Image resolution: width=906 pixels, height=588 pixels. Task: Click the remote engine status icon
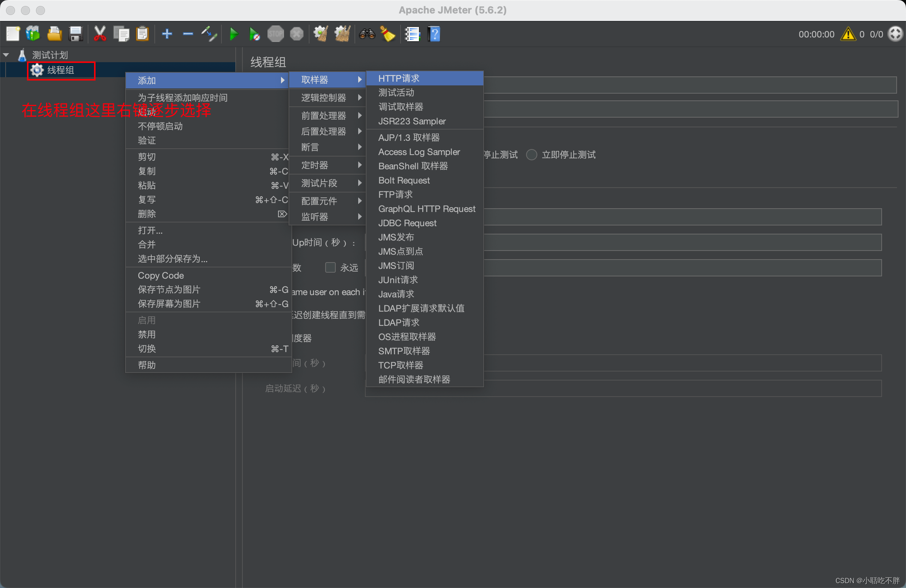[896, 34]
